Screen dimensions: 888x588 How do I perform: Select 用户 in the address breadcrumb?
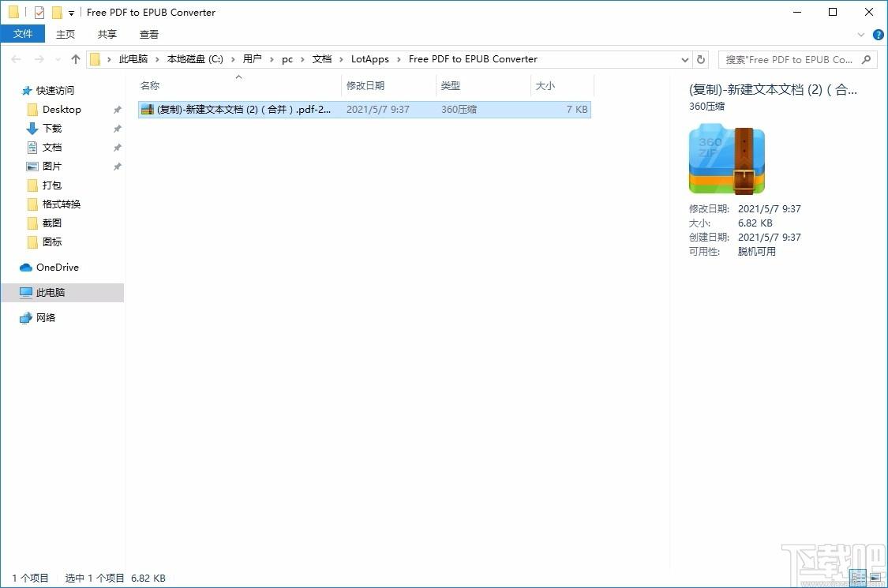pyautogui.click(x=252, y=59)
